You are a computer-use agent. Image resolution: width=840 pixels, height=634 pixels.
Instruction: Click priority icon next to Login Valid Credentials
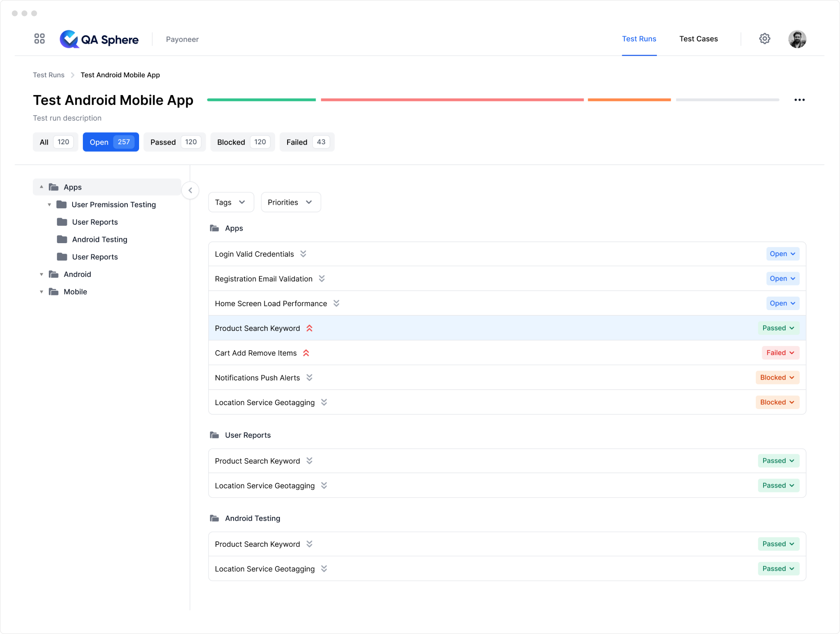tap(303, 254)
